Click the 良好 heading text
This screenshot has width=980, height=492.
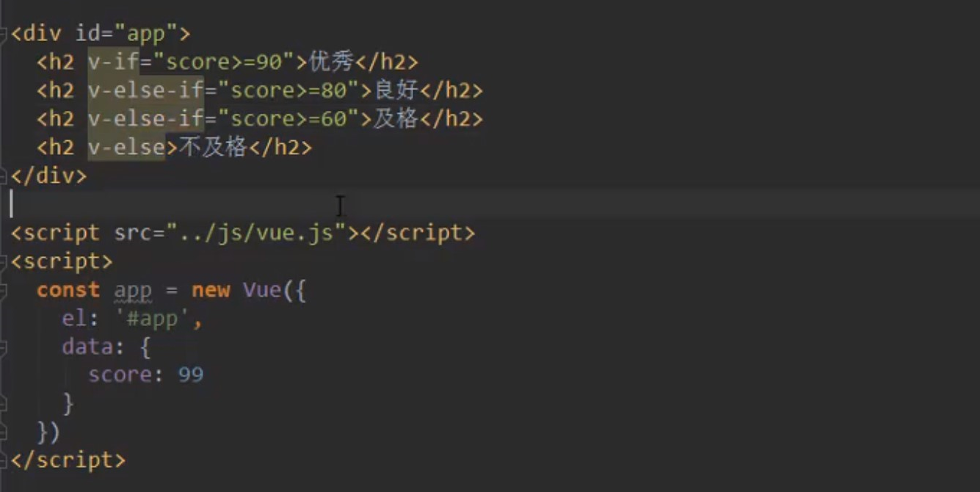pyautogui.click(x=396, y=91)
